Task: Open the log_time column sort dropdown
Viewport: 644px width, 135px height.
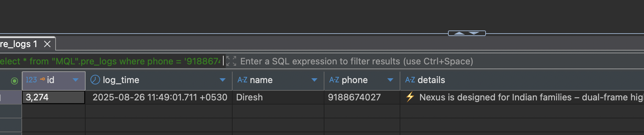Action: point(223,80)
